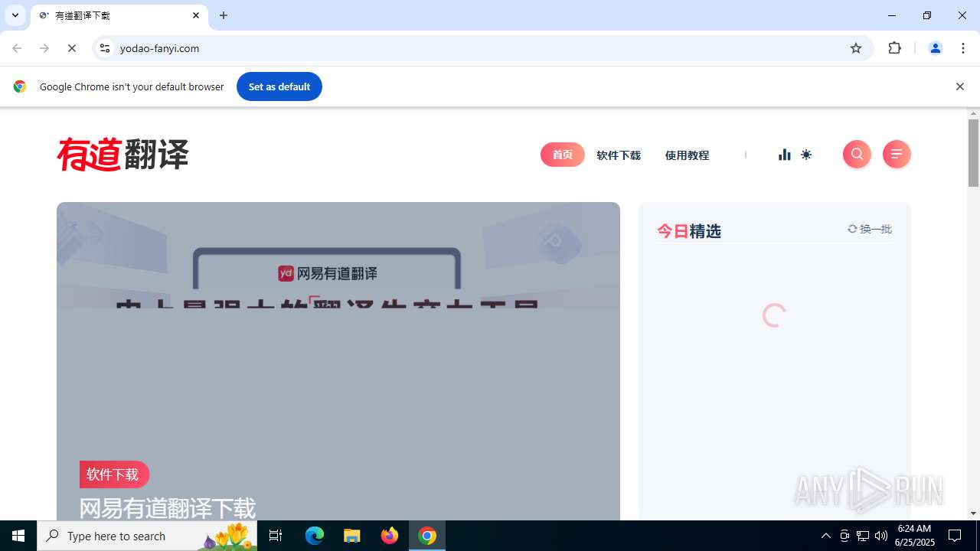Click Set as default button

pyautogui.click(x=279, y=86)
